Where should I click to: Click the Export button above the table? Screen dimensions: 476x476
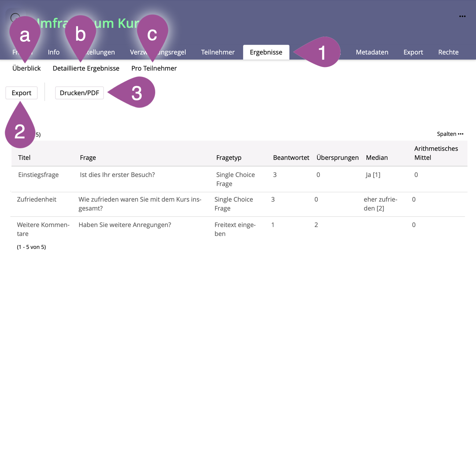pyautogui.click(x=22, y=93)
